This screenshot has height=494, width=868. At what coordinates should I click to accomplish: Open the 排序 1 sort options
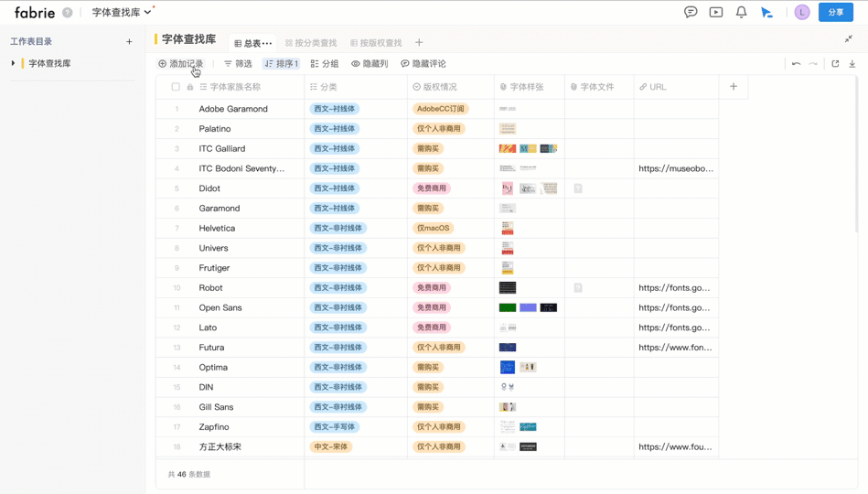281,64
